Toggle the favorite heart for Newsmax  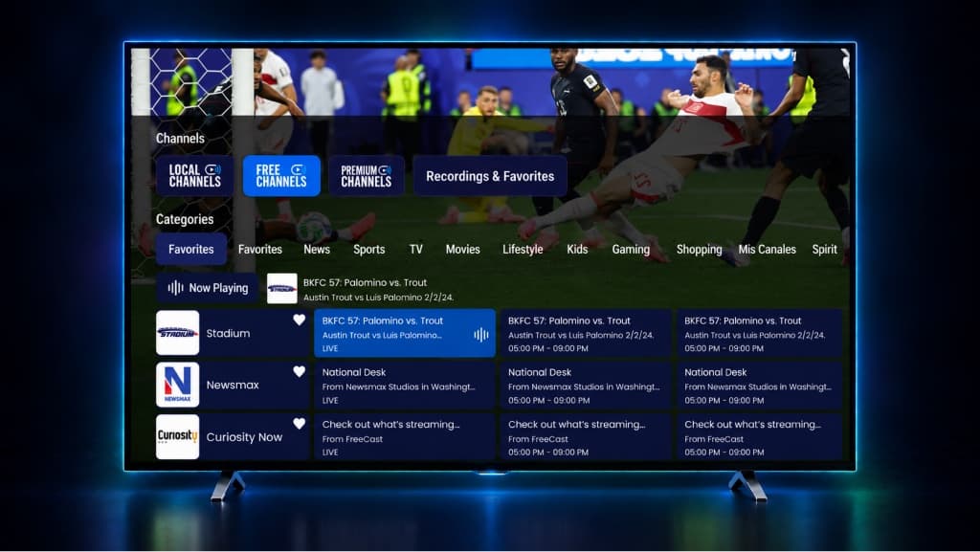pos(300,371)
